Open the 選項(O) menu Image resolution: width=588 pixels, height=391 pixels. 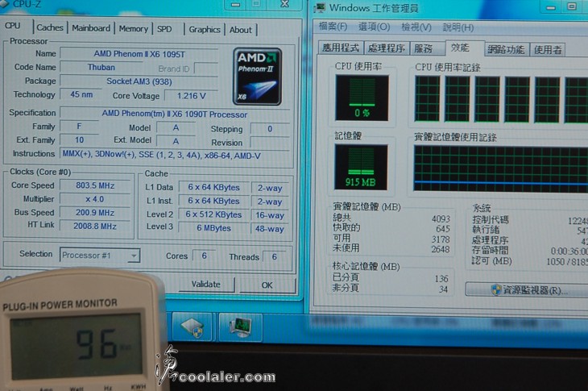tap(374, 27)
